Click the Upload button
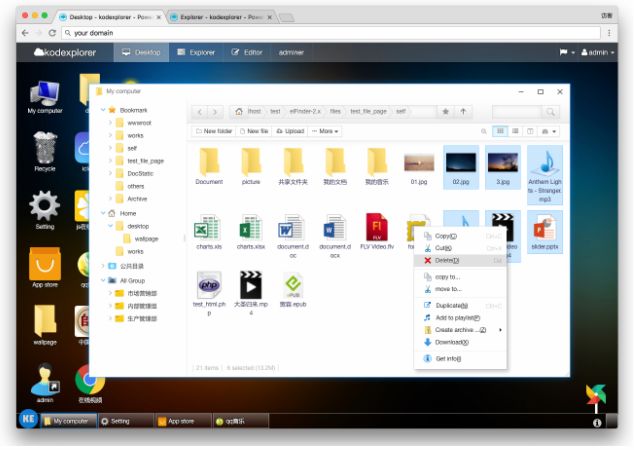634x450 pixels. [x=290, y=131]
